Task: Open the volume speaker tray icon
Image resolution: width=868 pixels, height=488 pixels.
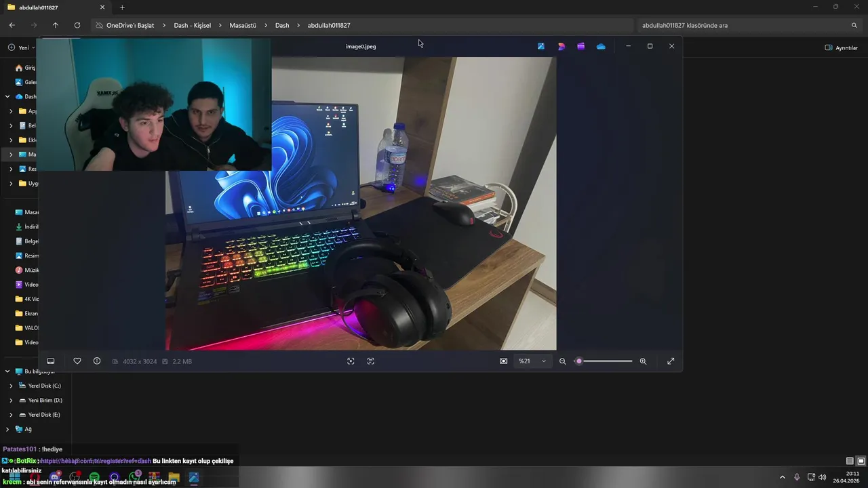Action: click(823, 477)
